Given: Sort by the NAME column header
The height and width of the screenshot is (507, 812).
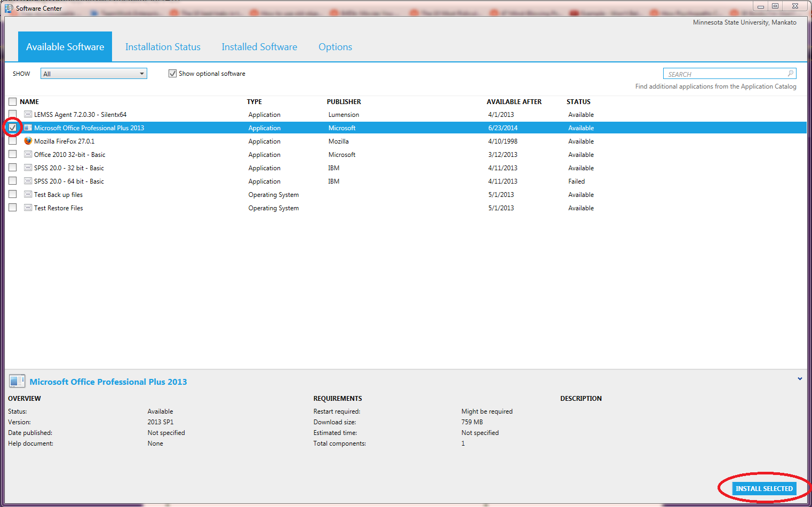Looking at the screenshot, I should tap(29, 101).
